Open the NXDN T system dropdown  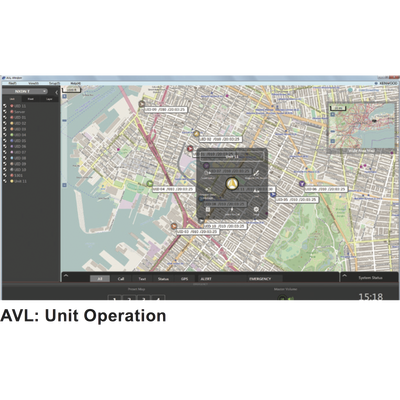coord(26,91)
